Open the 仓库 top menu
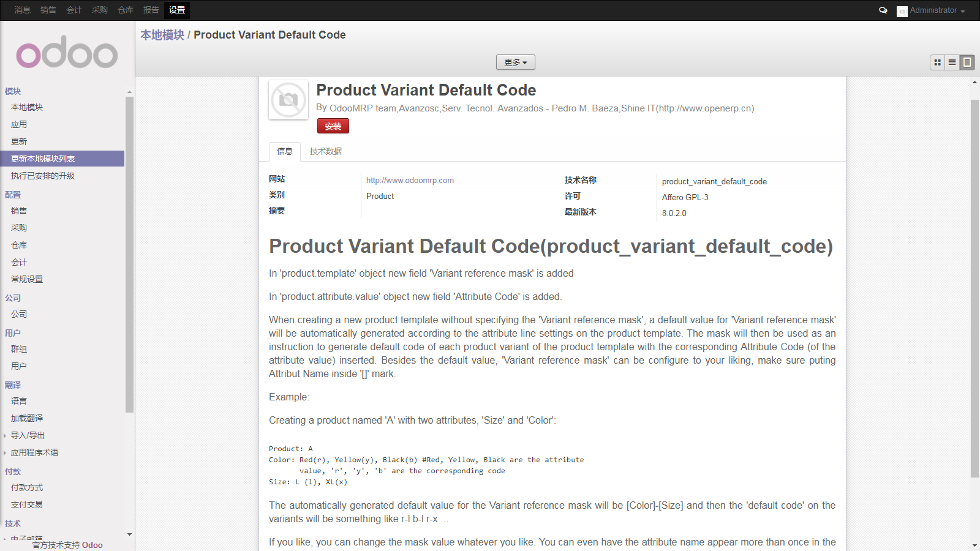 click(x=126, y=10)
